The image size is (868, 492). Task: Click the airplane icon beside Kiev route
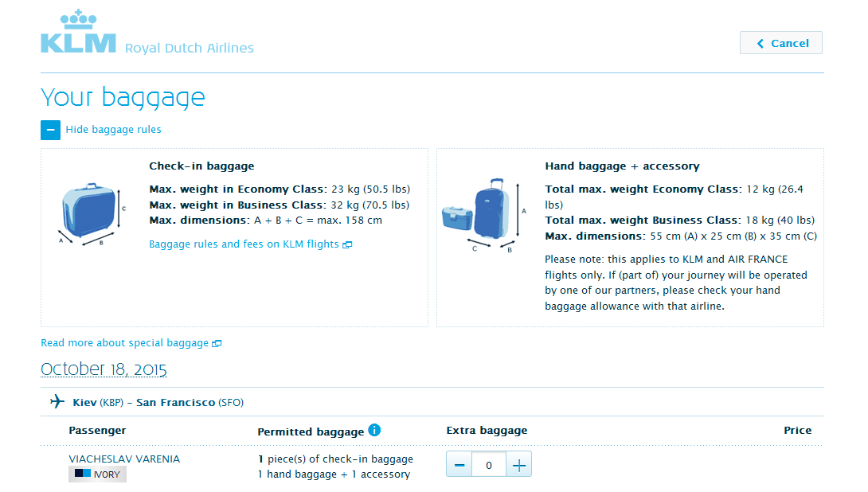click(x=57, y=401)
